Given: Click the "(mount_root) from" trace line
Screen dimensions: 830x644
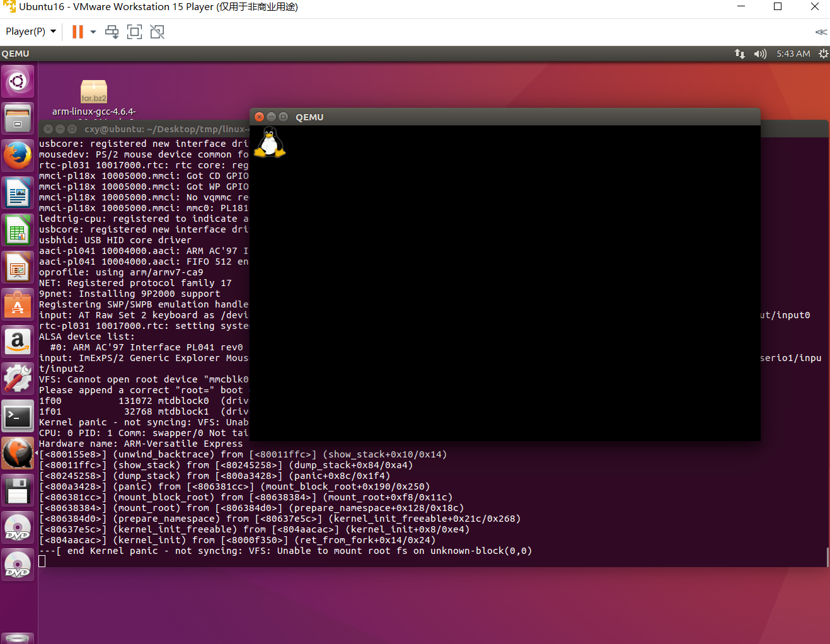Looking at the screenshot, I should click(x=251, y=508).
